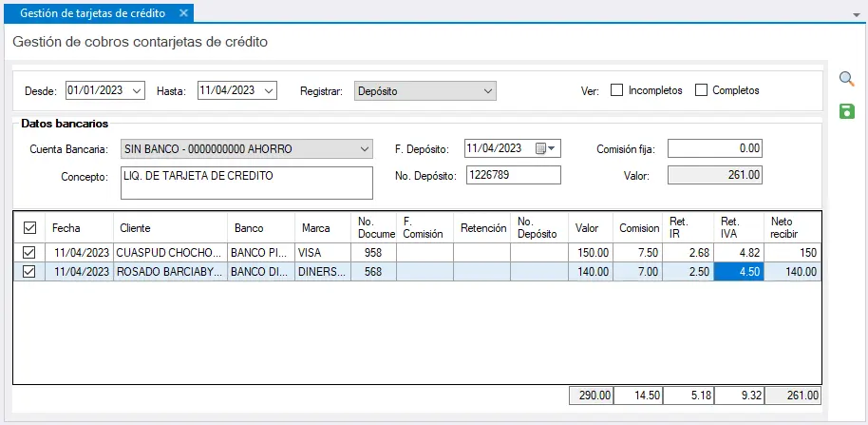Click the Comisión fija input field
Viewport: 868px width, 425px height.
click(715, 148)
